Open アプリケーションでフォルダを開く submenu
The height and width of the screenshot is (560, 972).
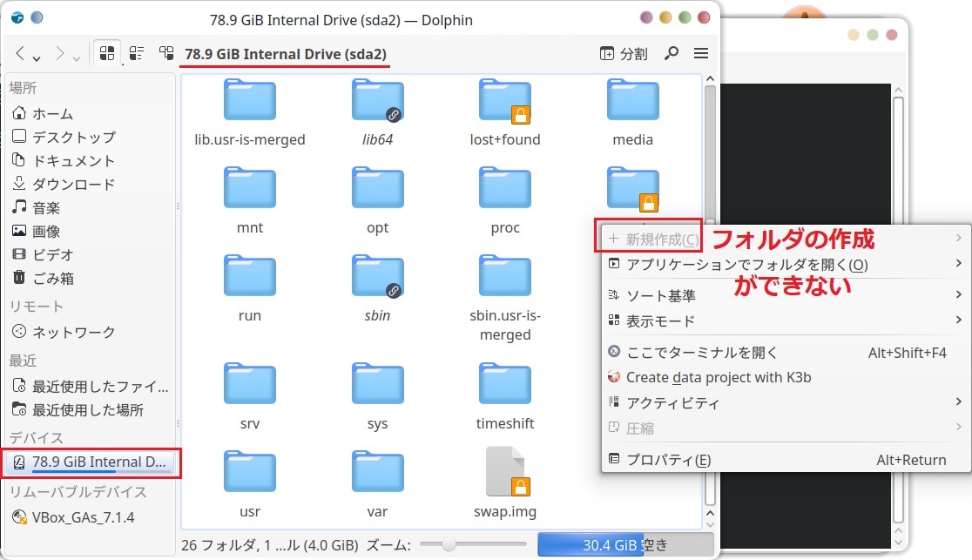[x=786, y=265]
